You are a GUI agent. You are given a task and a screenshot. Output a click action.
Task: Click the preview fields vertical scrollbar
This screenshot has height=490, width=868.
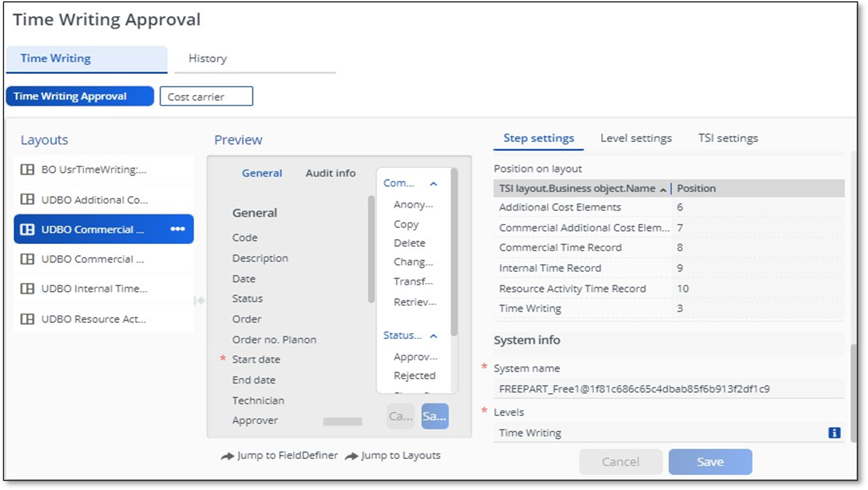click(x=371, y=249)
